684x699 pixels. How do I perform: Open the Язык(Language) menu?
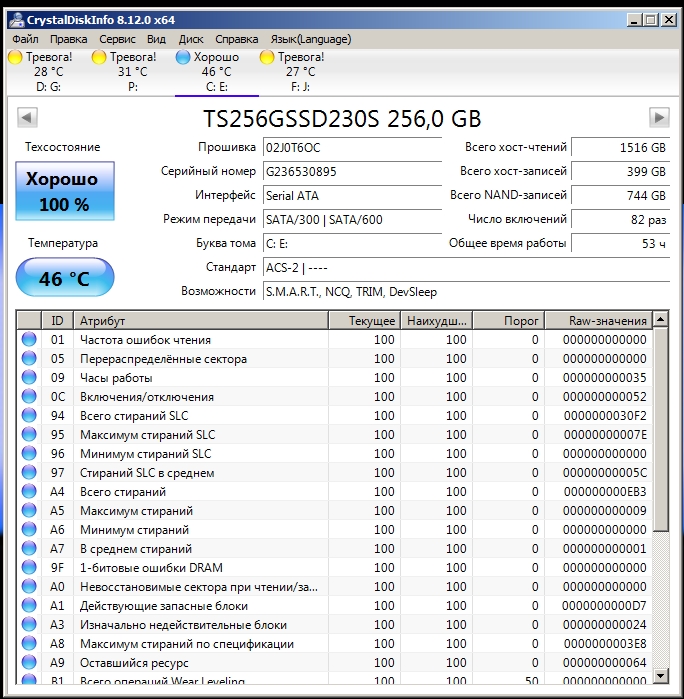pos(311,39)
